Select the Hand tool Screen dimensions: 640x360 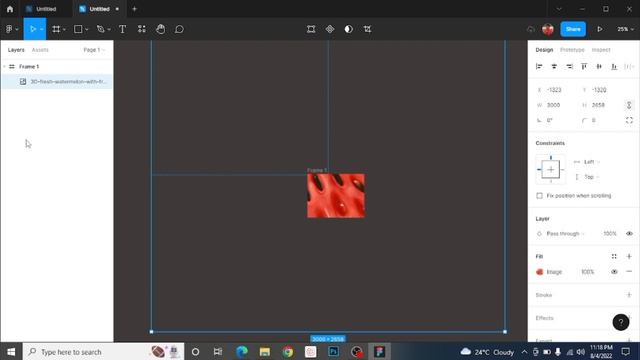160,29
